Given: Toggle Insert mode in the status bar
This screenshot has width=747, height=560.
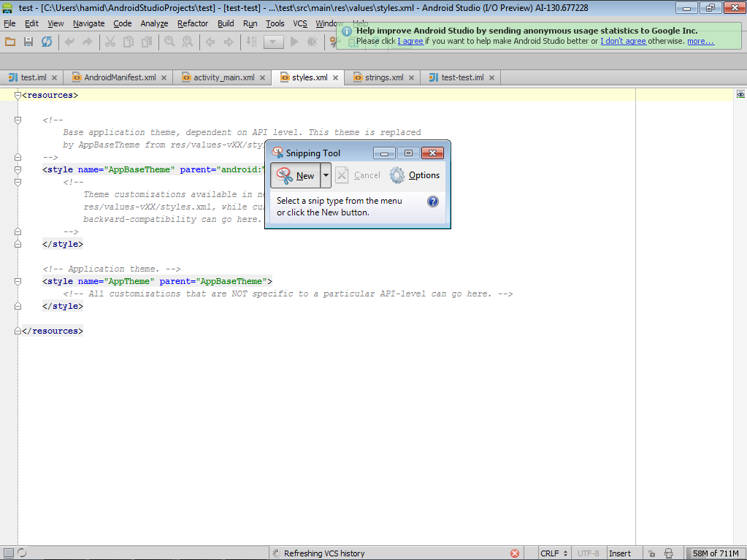Looking at the screenshot, I should (x=620, y=553).
